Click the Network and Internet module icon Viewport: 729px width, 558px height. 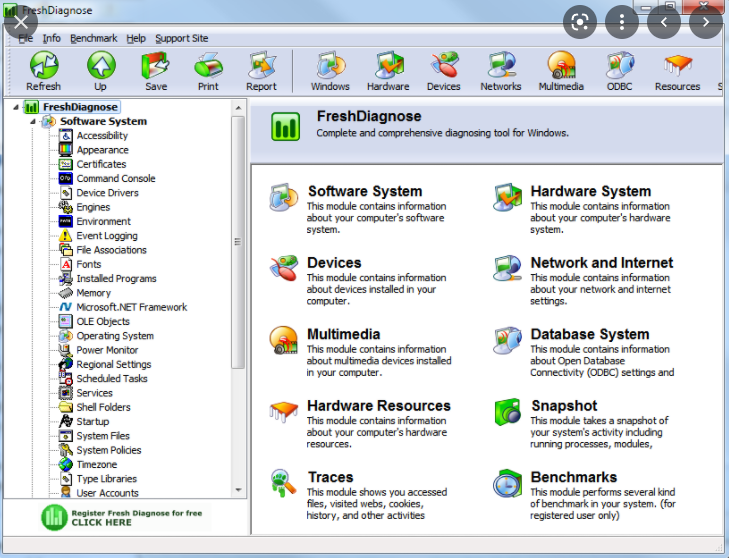(507, 268)
